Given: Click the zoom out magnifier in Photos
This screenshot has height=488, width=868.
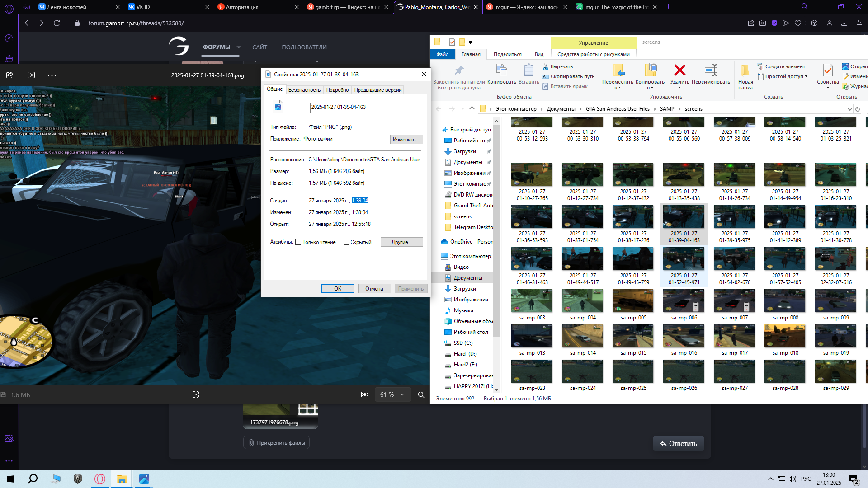Looking at the screenshot, I should pos(421,394).
